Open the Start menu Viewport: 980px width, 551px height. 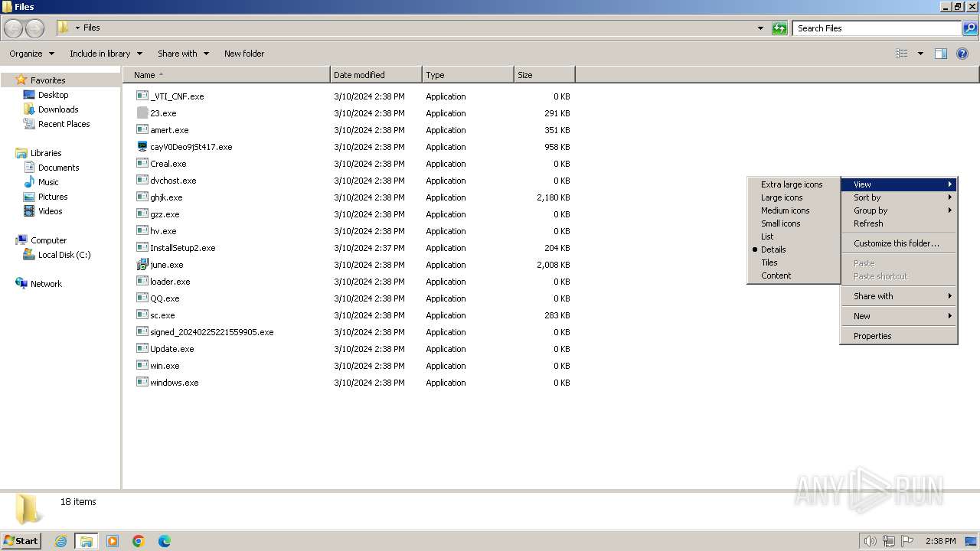21,540
